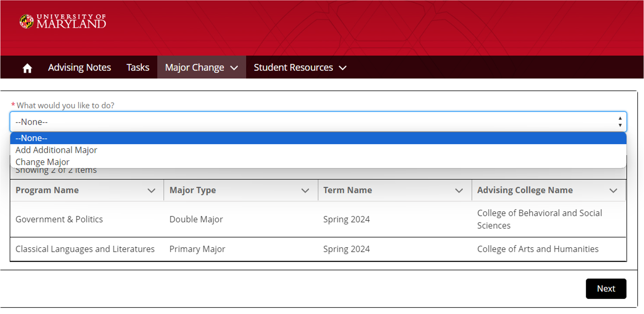Viewport: 644px width, 314px height.
Task: Click the home icon in navigation bar
Action: click(x=27, y=68)
